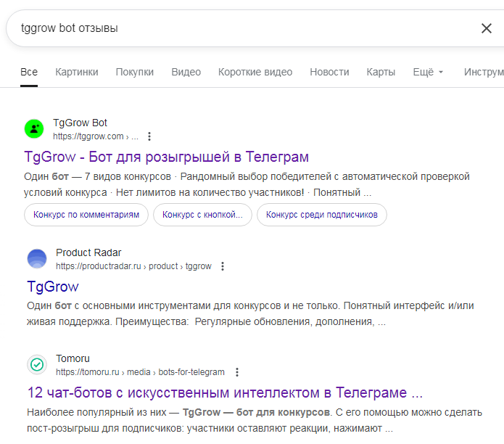Image resolution: width=504 pixels, height=444 pixels.
Task: Switch to the 'Видео' tab
Action: point(186,72)
